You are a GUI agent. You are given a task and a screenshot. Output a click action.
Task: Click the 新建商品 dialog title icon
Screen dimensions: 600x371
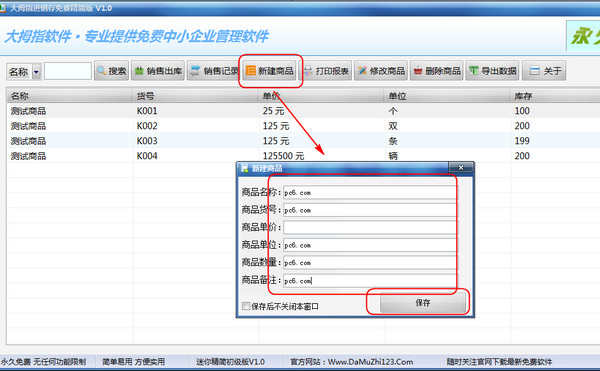(245, 168)
